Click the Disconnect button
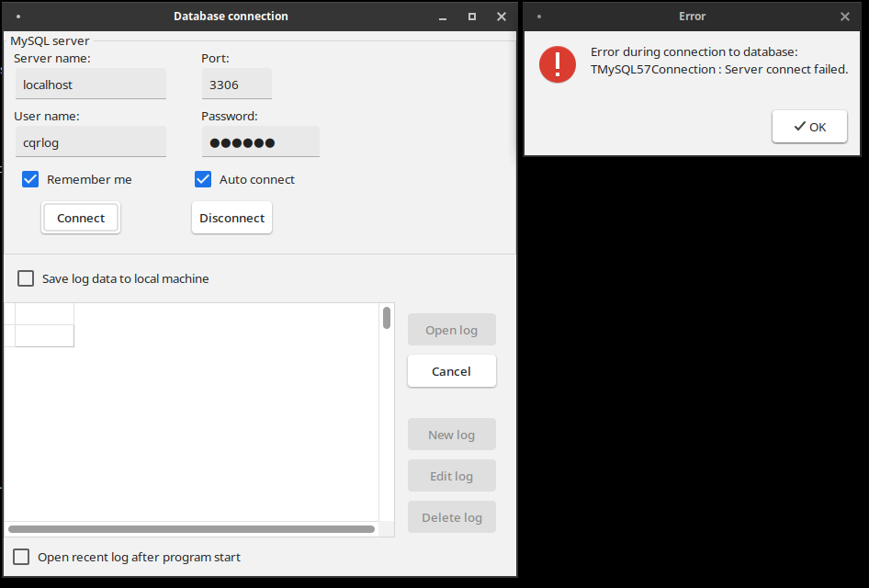This screenshot has width=869, height=588. pyautogui.click(x=231, y=218)
